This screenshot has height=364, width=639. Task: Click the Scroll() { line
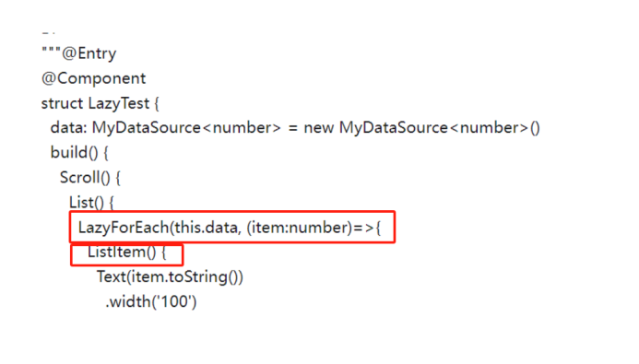tap(90, 178)
